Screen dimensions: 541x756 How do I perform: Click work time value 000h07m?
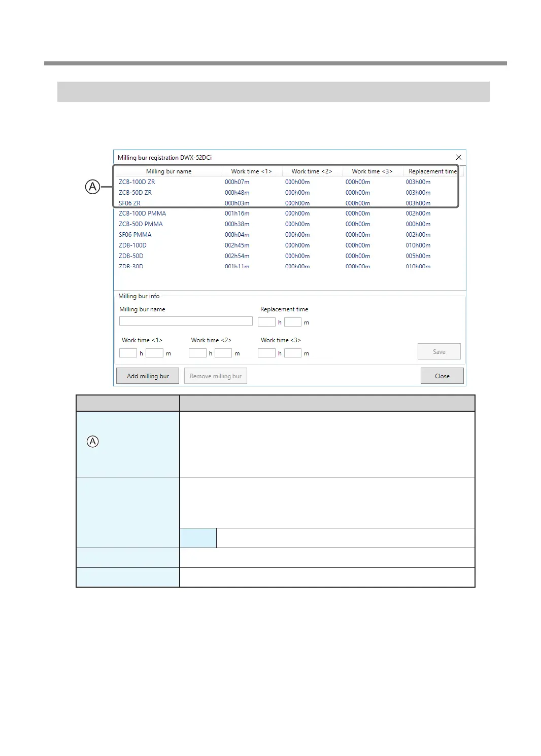coord(237,182)
